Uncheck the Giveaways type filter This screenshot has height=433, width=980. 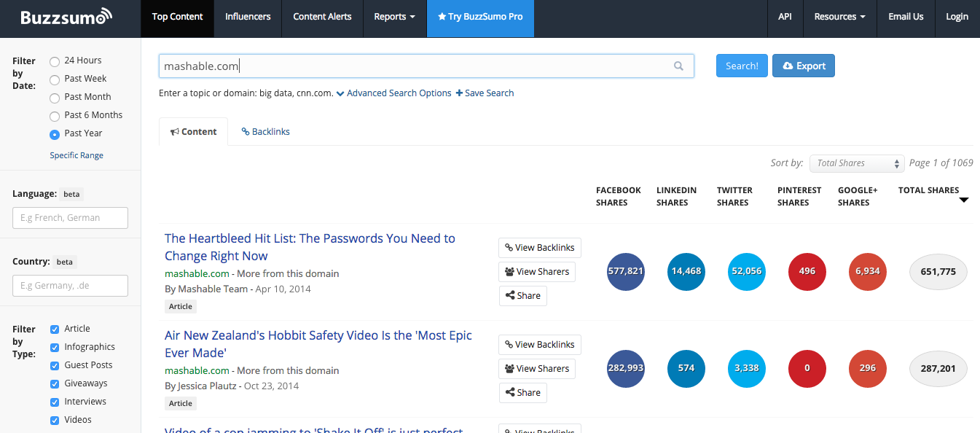(55, 383)
